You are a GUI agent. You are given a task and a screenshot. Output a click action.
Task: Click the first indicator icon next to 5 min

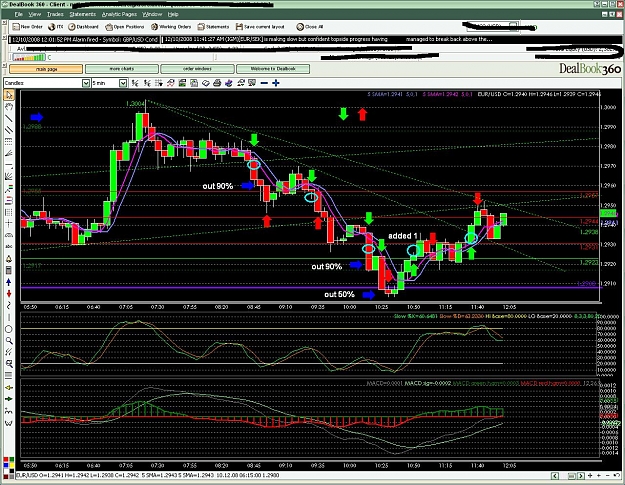tap(135, 83)
